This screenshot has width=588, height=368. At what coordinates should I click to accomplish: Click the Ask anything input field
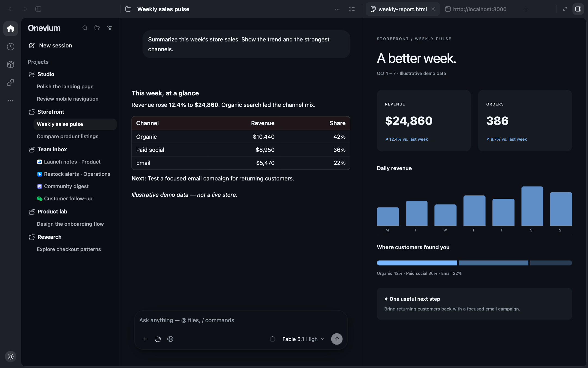tap(241, 320)
